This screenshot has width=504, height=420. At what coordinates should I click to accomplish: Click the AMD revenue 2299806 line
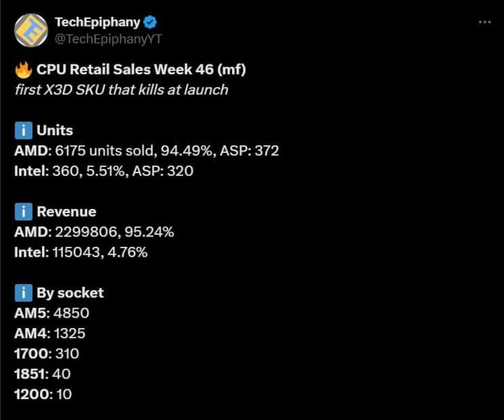(94, 232)
